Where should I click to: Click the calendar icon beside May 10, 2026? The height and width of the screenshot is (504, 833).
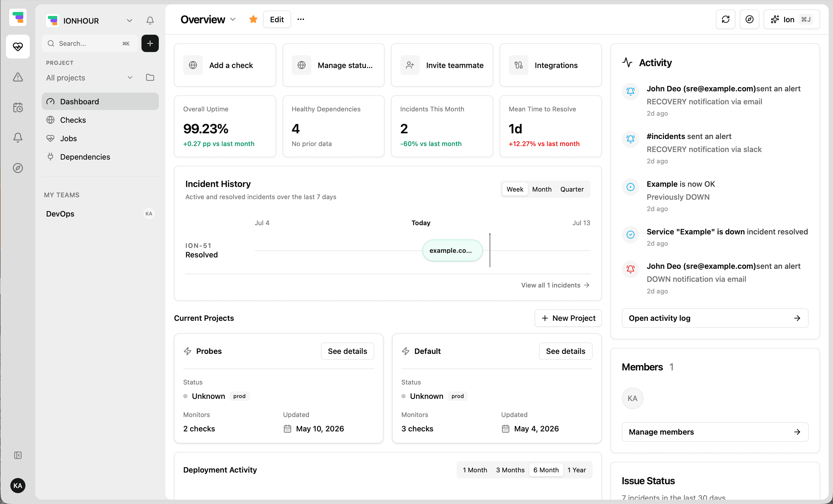287,429
